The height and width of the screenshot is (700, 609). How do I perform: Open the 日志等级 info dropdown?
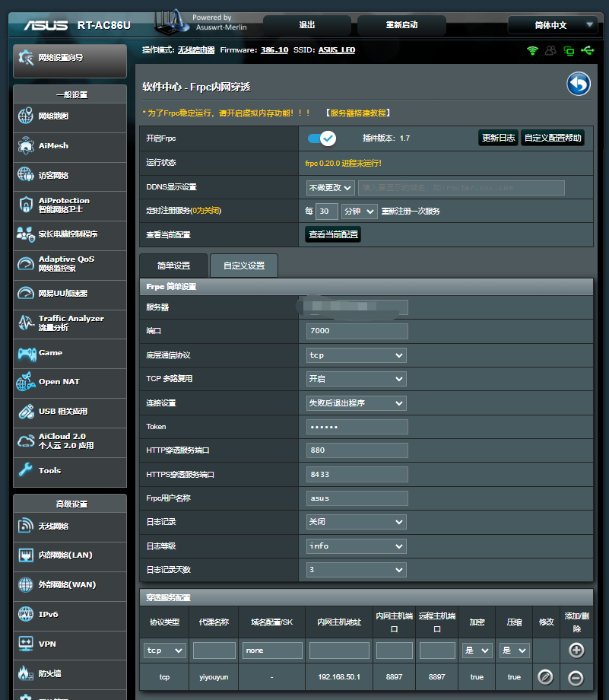(x=356, y=546)
